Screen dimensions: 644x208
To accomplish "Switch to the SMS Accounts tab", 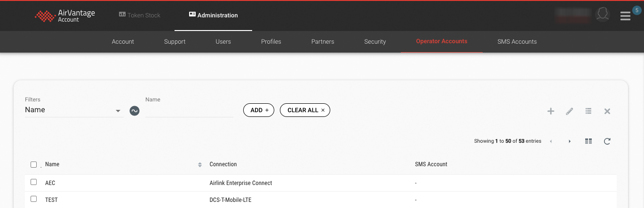I will pyautogui.click(x=517, y=42).
